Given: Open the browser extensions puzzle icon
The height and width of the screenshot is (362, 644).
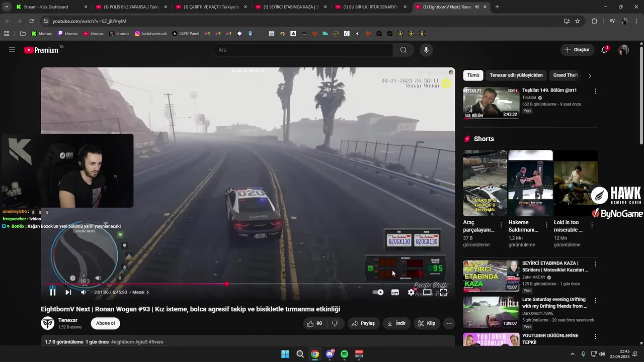Looking at the screenshot, I should click(595, 21).
